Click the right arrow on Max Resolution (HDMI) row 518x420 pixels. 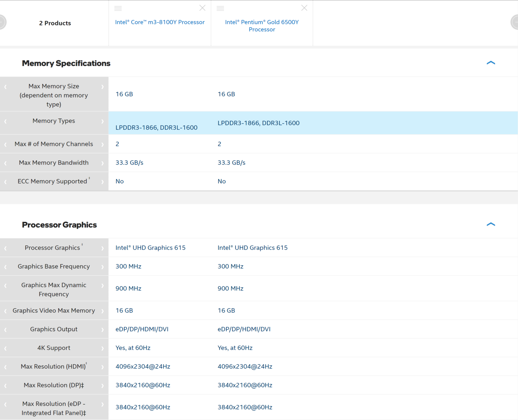tap(102, 367)
